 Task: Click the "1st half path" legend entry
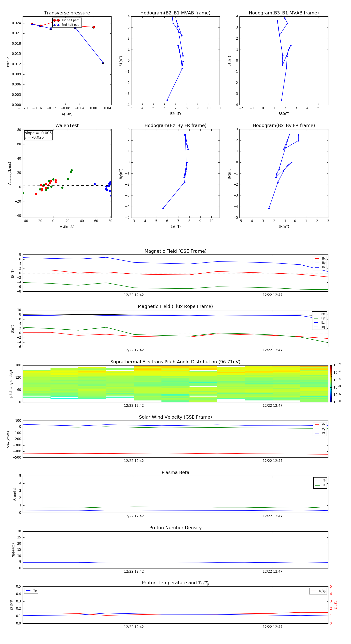coord(66,20)
